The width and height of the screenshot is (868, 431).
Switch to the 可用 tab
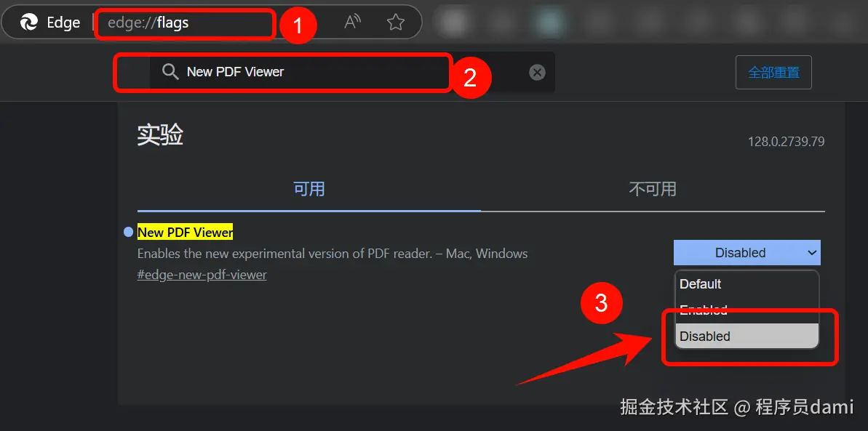click(x=309, y=189)
